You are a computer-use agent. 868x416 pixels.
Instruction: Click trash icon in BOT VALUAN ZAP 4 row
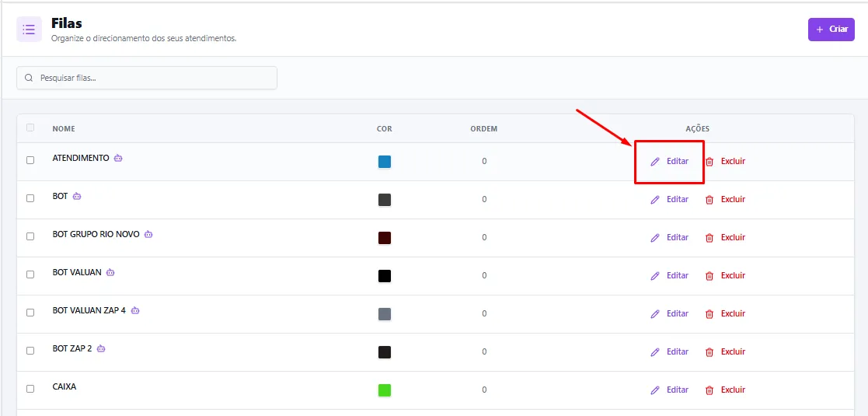pos(709,314)
